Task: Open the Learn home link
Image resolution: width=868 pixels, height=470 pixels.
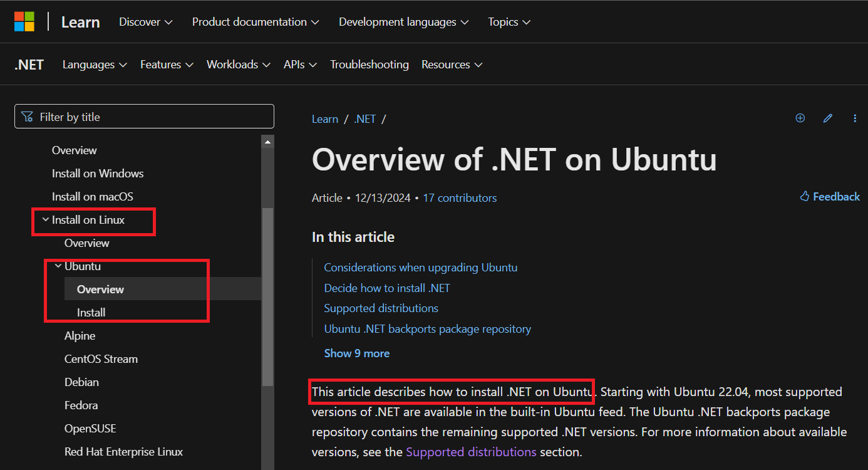Action: (80, 22)
